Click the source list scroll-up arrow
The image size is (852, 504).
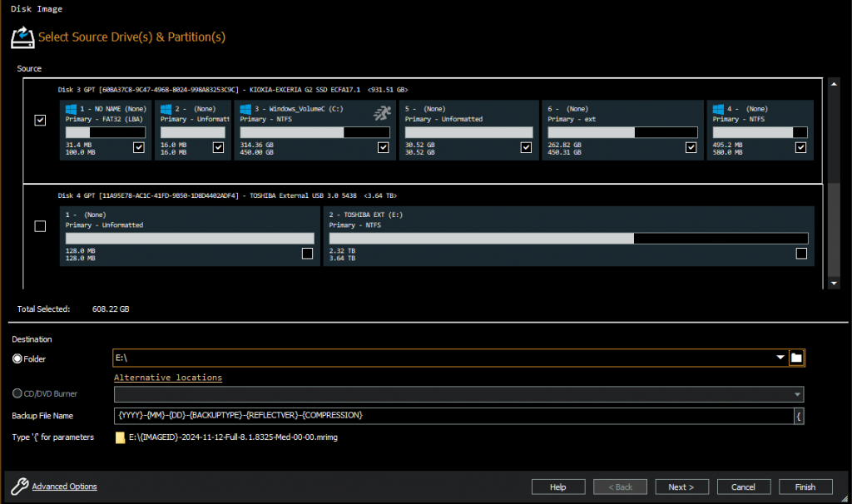click(x=834, y=84)
